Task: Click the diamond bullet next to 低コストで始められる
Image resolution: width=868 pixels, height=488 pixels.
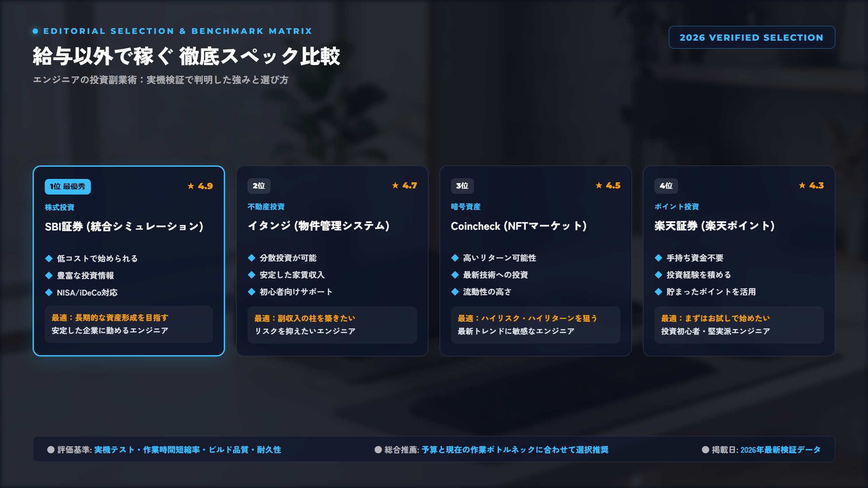Action: point(49,259)
